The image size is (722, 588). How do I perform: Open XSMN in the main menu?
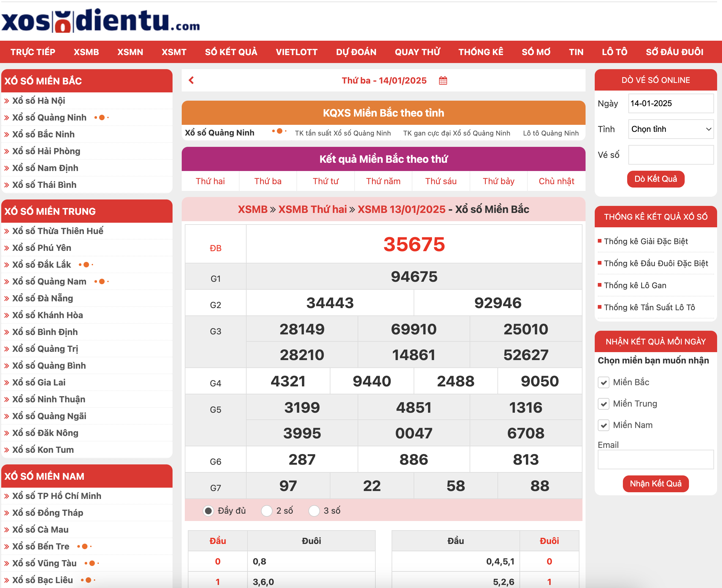130,52
